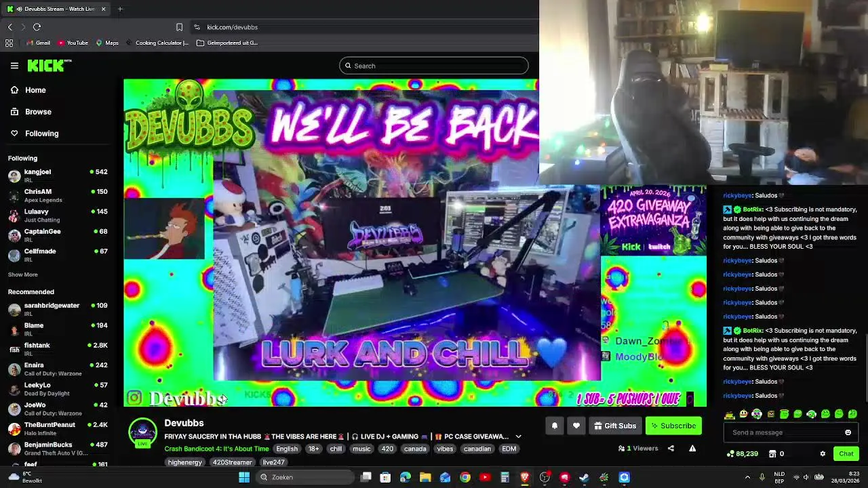Screen dimensions: 868x488
Task: Open LeekyLo recommended channel
Action: (x=58, y=389)
